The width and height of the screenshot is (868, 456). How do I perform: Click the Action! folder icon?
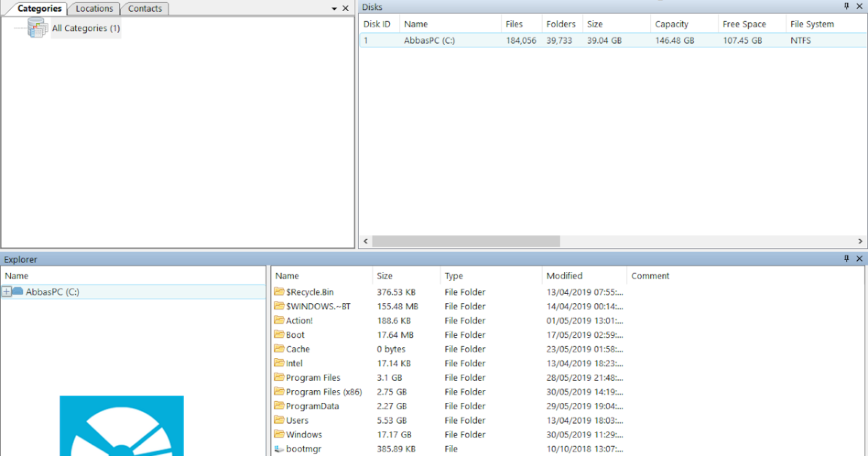pos(279,320)
